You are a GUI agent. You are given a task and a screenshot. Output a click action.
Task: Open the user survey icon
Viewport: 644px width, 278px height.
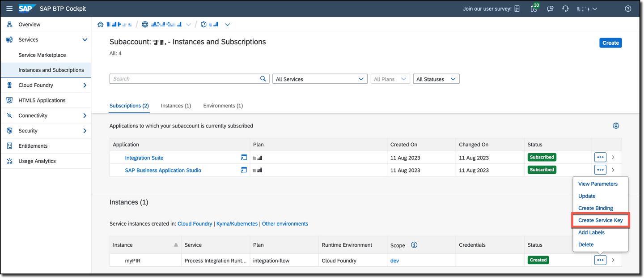point(517,9)
